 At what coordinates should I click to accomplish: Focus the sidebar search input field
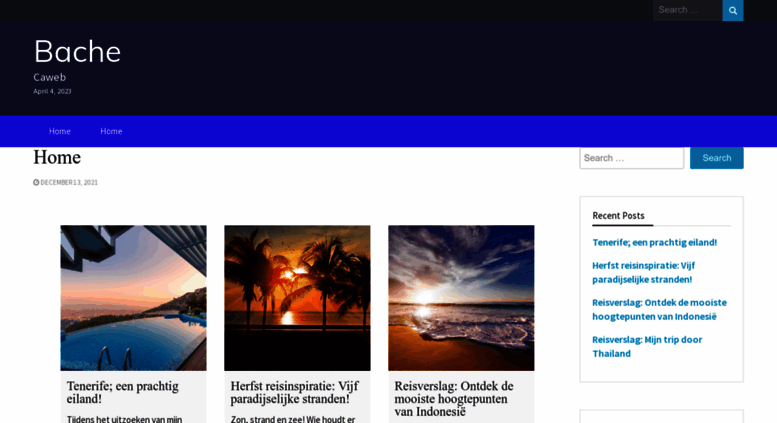point(631,158)
